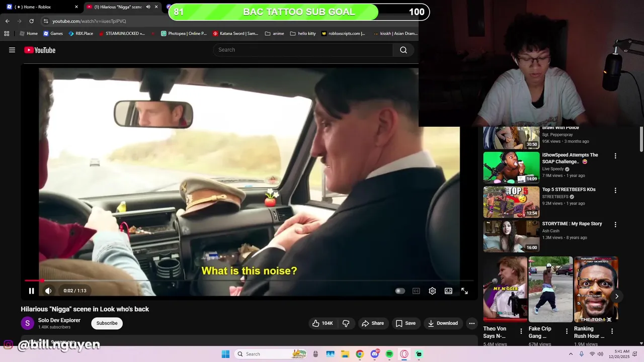Open the Solo Dev Explorer channel name link
This screenshot has width=644, height=362.
(59, 320)
